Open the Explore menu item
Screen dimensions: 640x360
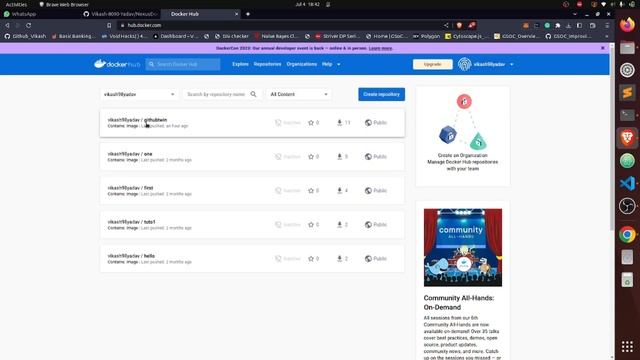pos(240,64)
